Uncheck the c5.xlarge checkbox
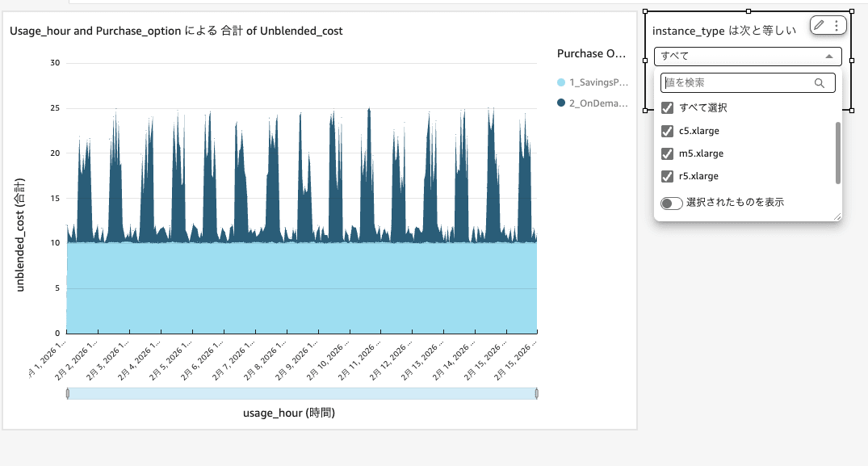The width and height of the screenshot is (868, 466). click(667, 130)
